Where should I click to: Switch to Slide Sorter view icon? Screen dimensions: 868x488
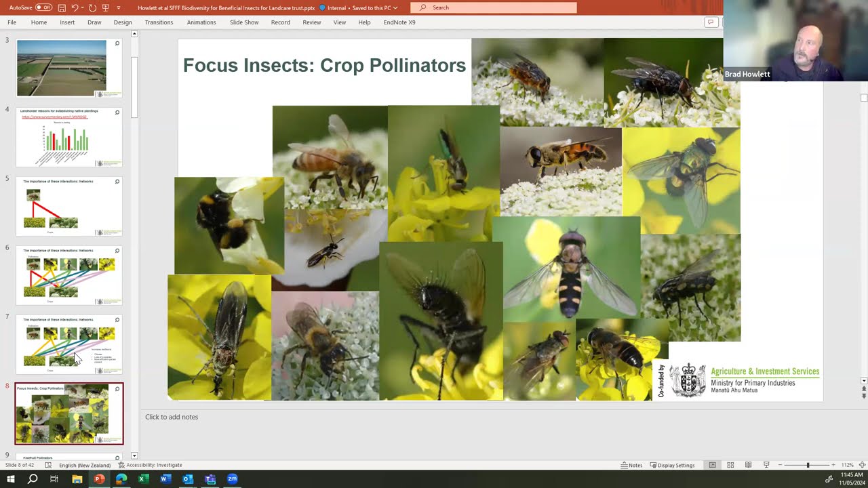coord(730,465)
